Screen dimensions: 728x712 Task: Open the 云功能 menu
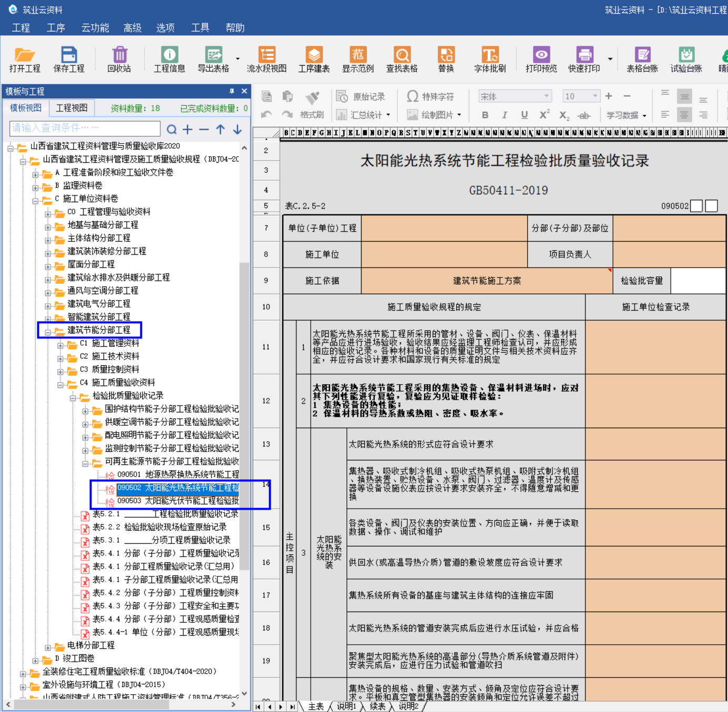[95, 28]
